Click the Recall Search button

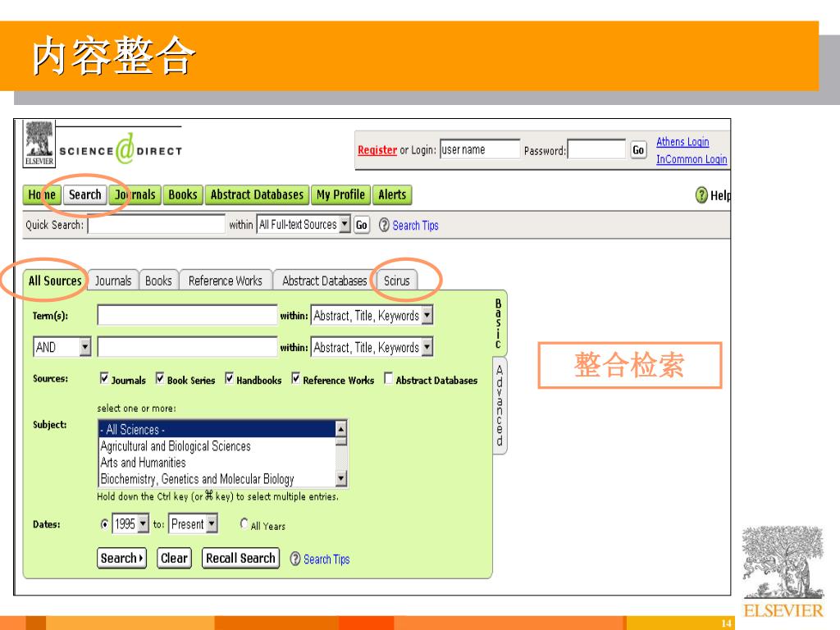[x=240, y=558]
